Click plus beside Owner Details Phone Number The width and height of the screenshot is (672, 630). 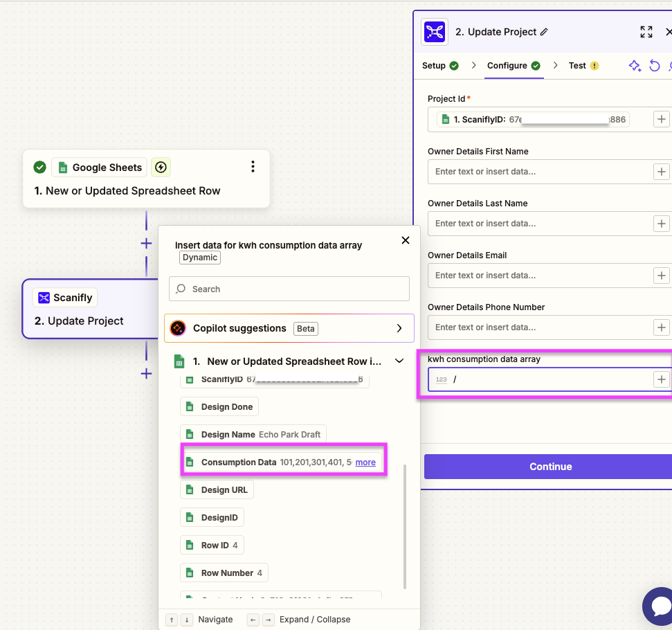click(662, 327)
